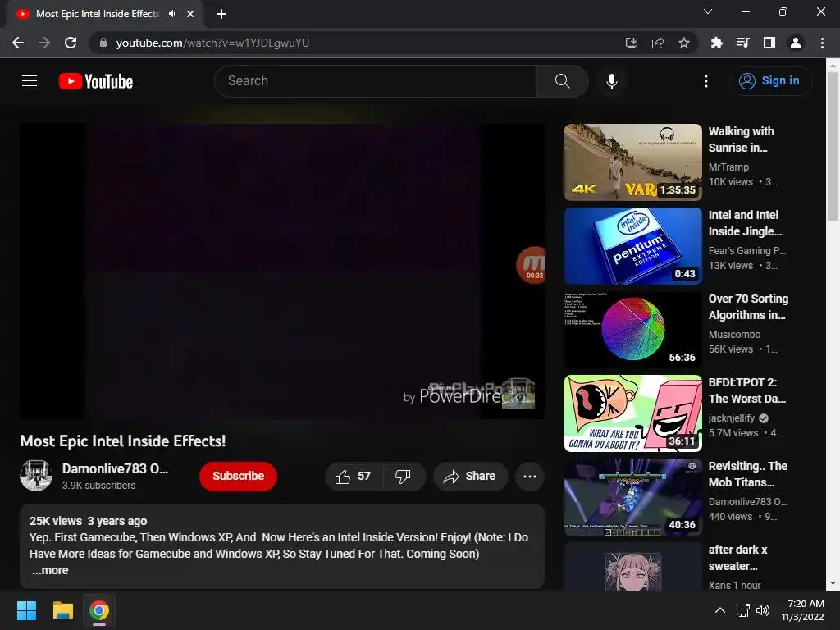Click the 3.9K subscribers text

click(x=98, y=486)
